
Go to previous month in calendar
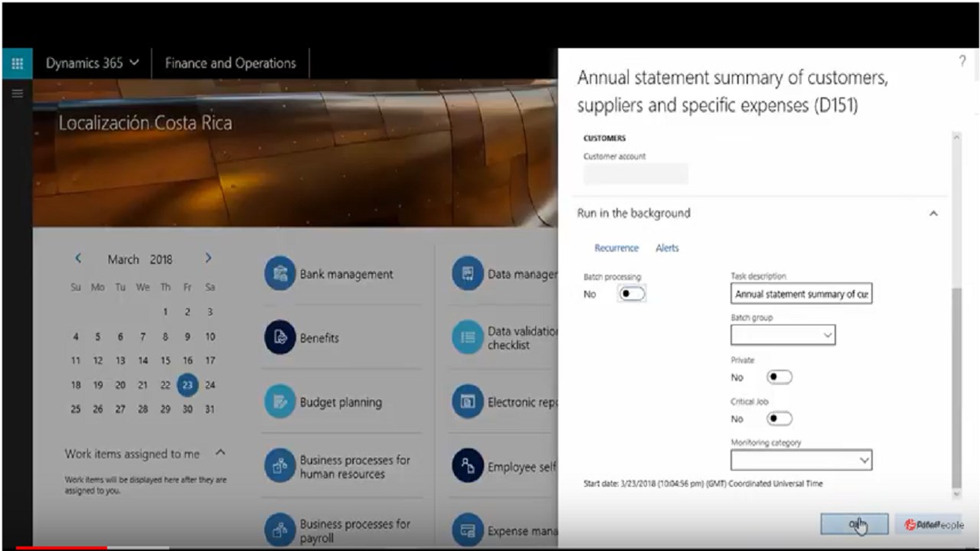pyautogui.click(x=78, y=259)
